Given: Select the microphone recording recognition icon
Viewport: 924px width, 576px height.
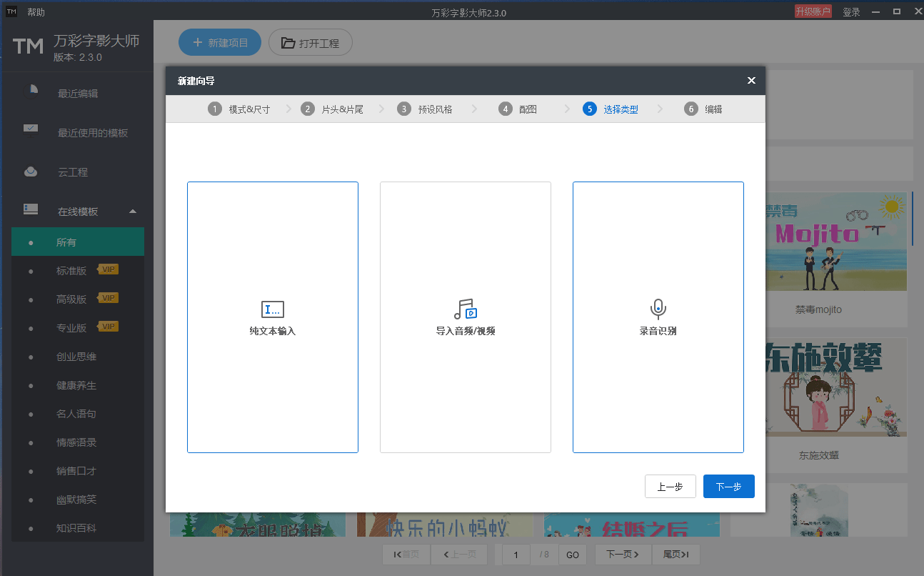Looking at the screenshot, I should pyautogui.click(x=658, y=309).
